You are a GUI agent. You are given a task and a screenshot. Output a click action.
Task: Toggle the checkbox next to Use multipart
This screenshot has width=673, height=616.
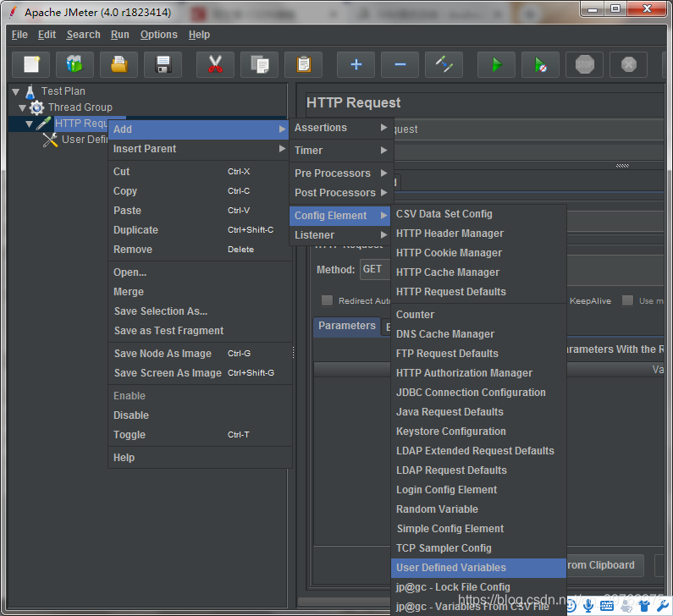(627, 300)
